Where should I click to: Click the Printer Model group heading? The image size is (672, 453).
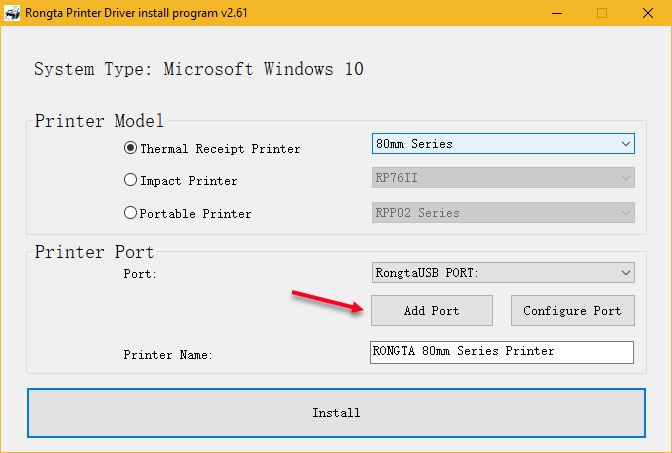tap(99, 121)
